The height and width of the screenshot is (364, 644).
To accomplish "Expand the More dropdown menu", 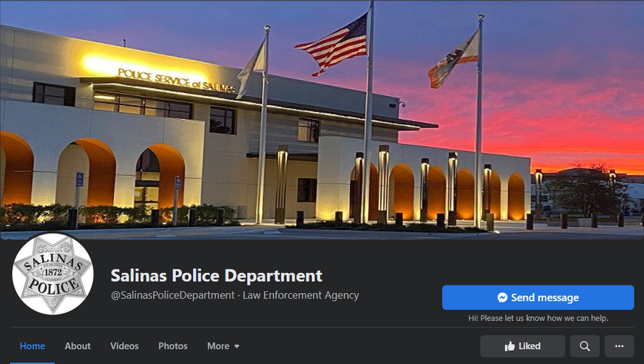I will 223,346.
